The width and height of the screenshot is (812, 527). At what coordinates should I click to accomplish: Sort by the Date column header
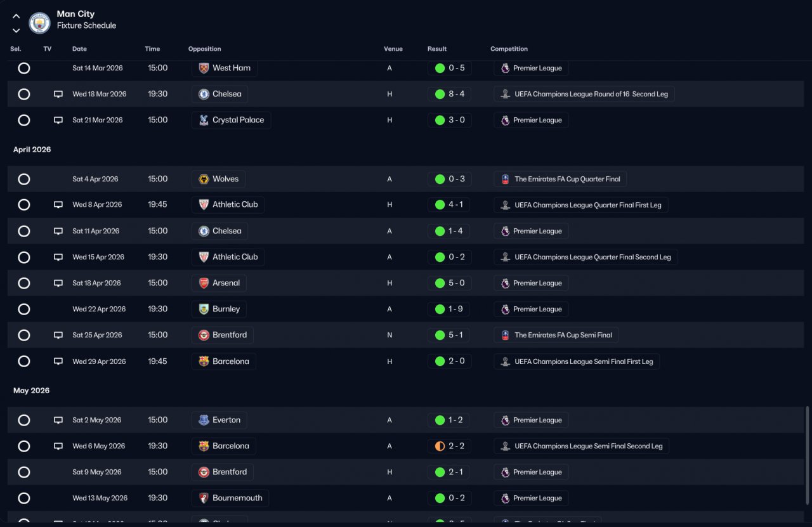79,49
